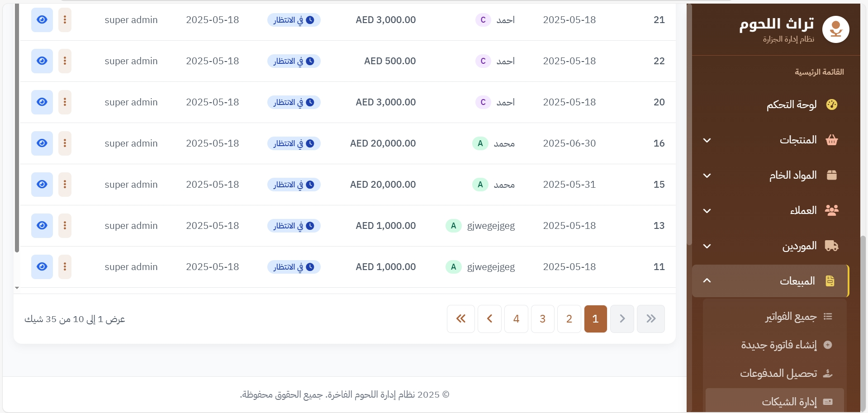Viewport: 868px width, 413px height.
Task: View details of check number 16
Action: (42, 143)
